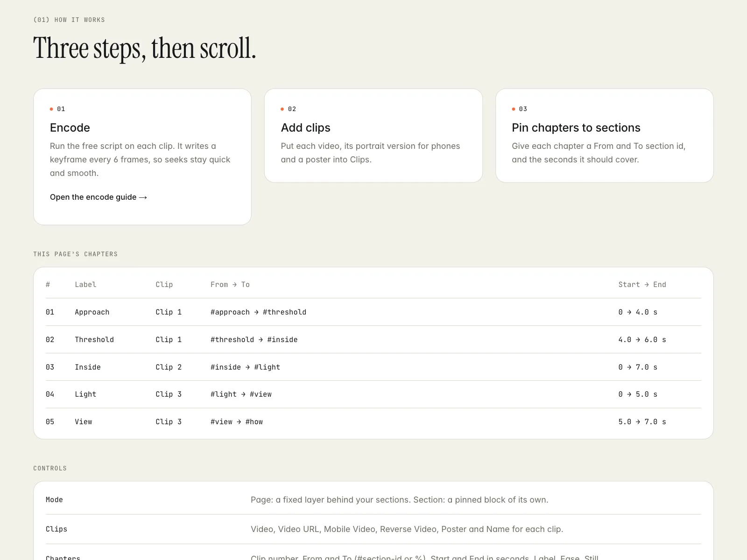The image size is (747, 560).
Task: Click the From → To column header
Action: pos(230,285)
